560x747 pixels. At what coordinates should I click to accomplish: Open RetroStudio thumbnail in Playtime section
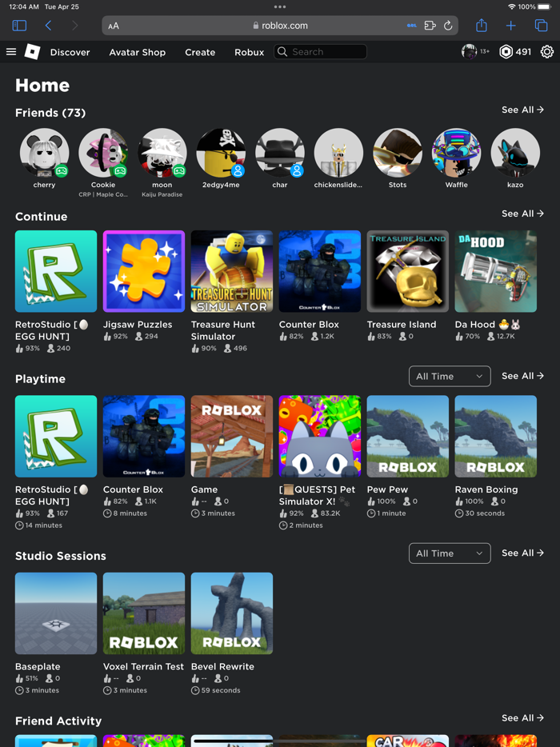click(56, 436)
